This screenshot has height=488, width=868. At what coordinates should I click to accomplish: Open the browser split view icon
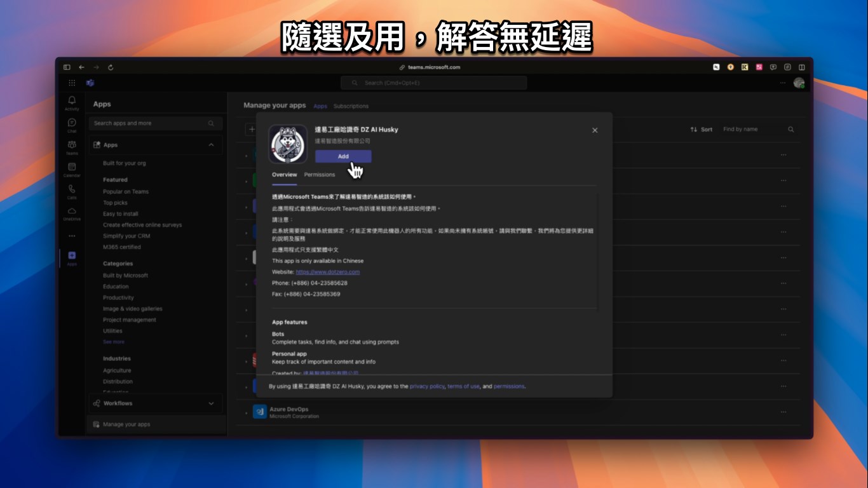click(802, 67)
